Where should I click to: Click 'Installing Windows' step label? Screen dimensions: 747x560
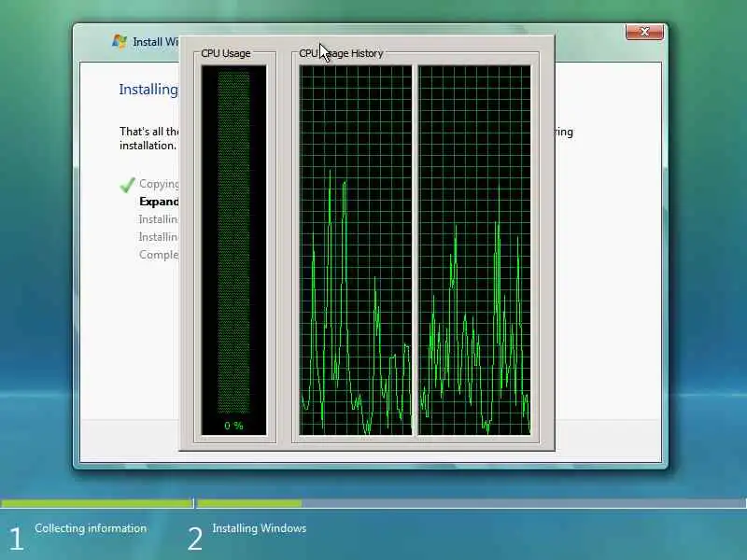(260, 528)
